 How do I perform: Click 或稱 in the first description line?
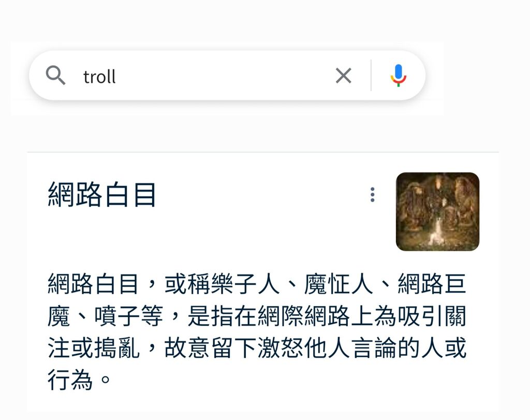coord(187,283)
